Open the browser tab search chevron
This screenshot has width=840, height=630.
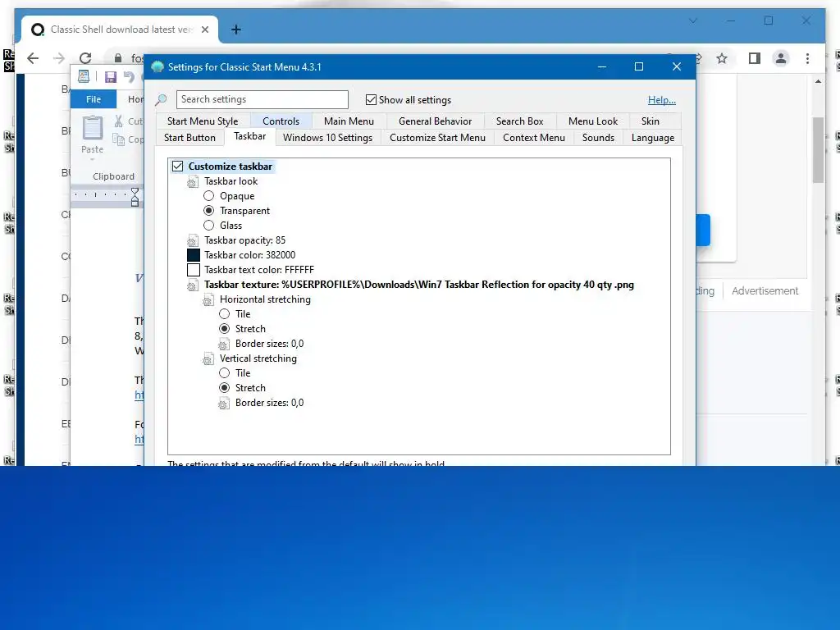pos(692,21)
